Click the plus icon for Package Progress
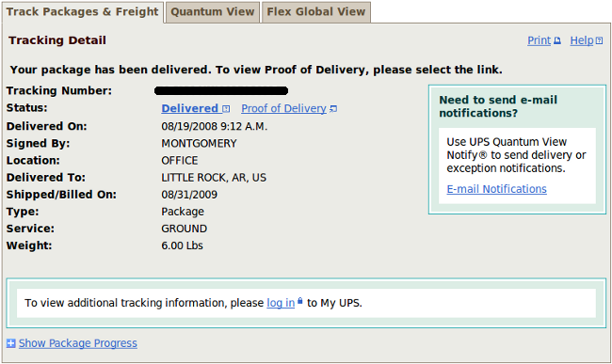This screenshot has height=364, width=612. (x=11, y=343)
